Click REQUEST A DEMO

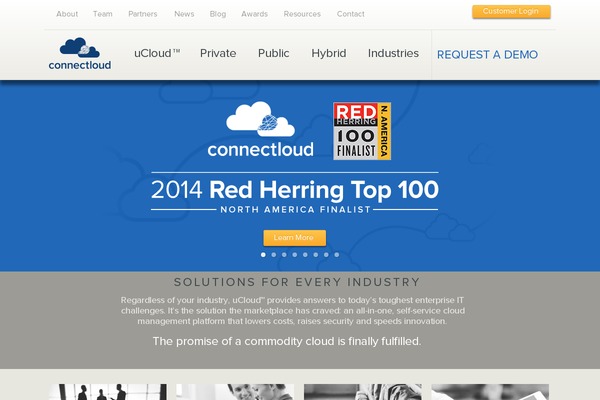[488, 55]
